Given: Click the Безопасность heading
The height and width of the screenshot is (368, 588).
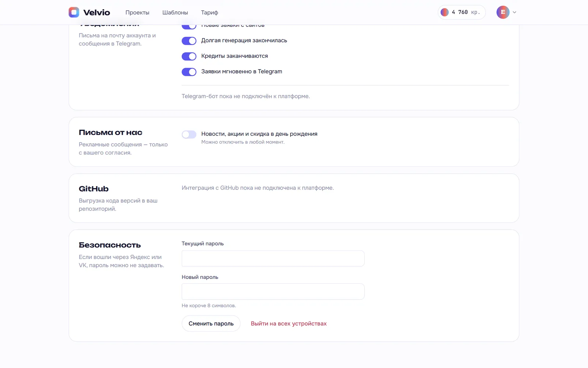Looking at the screenshot, I should click(110, 245).
